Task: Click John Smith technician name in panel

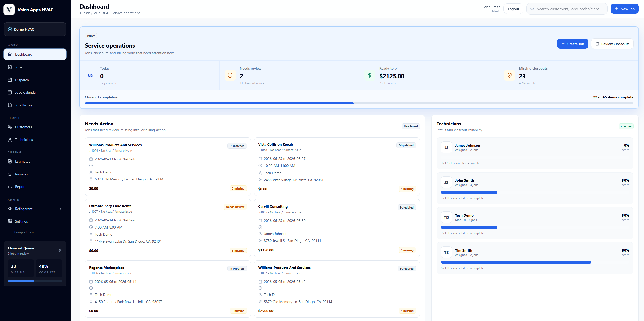Action: click(x=464, y=180)
